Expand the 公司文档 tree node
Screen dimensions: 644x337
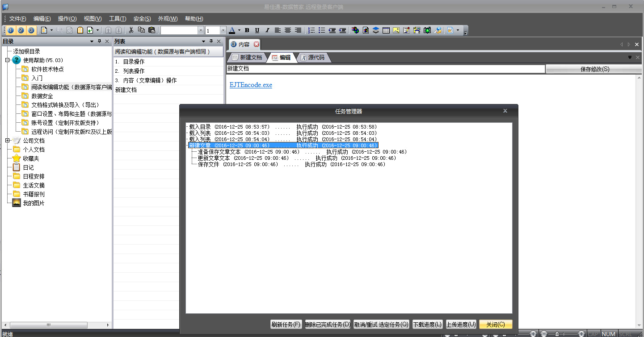coord(8,141)
